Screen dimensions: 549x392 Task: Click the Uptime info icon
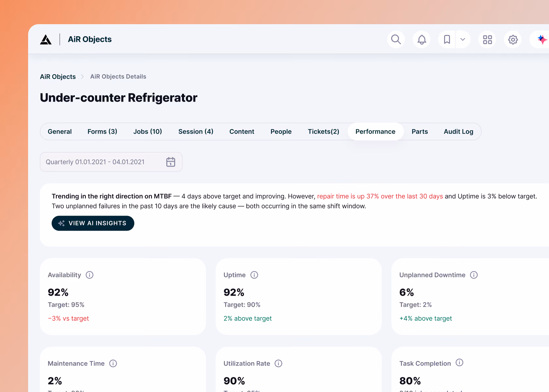click(254, 275)
